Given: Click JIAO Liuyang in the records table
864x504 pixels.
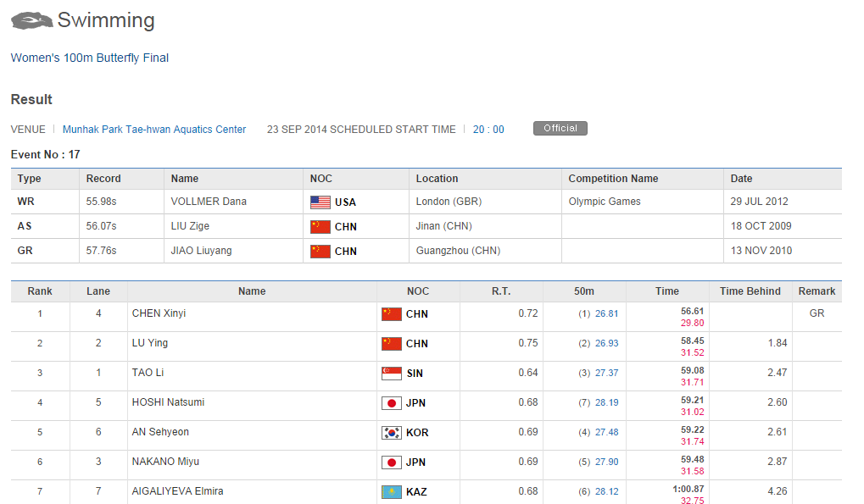Looking at the screenshot, I should point(201,251).
